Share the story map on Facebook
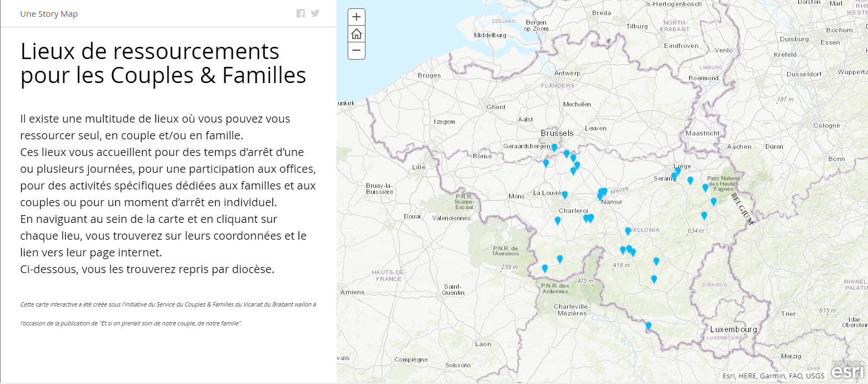 click(301, 14)
